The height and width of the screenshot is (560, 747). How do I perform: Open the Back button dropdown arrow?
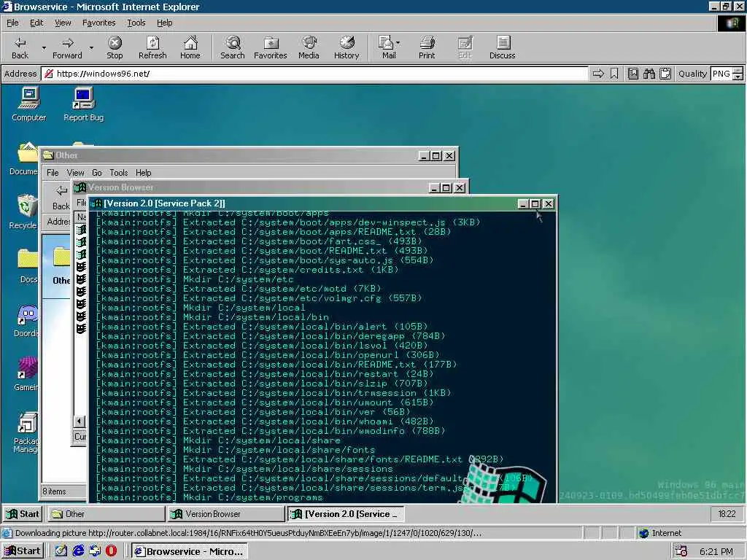point(44,47)
